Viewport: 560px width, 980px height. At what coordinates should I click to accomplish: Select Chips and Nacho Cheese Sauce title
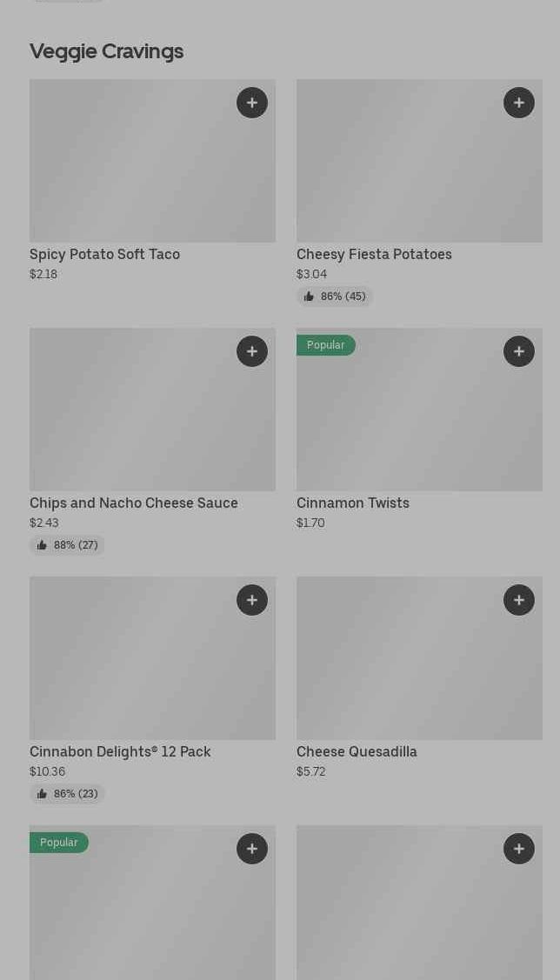tap(134, 503)
